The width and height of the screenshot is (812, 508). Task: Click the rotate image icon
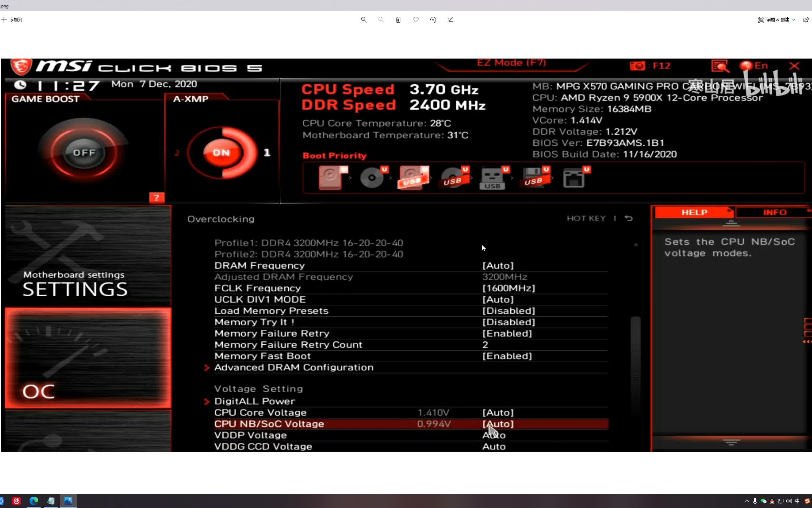[433, 20]
